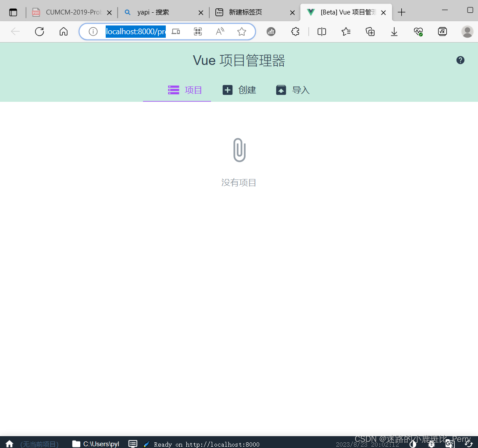Image resolution: width=478 pixels, height=448 pixels.
Task: Close the 新建标签页 browser tab
Action: [x=293, y=12]
